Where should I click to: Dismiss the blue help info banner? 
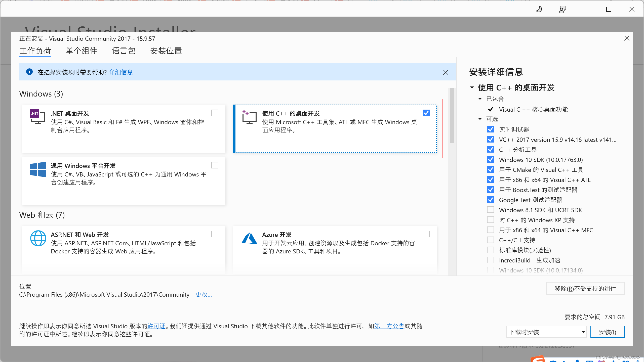[x=446, y=72]
